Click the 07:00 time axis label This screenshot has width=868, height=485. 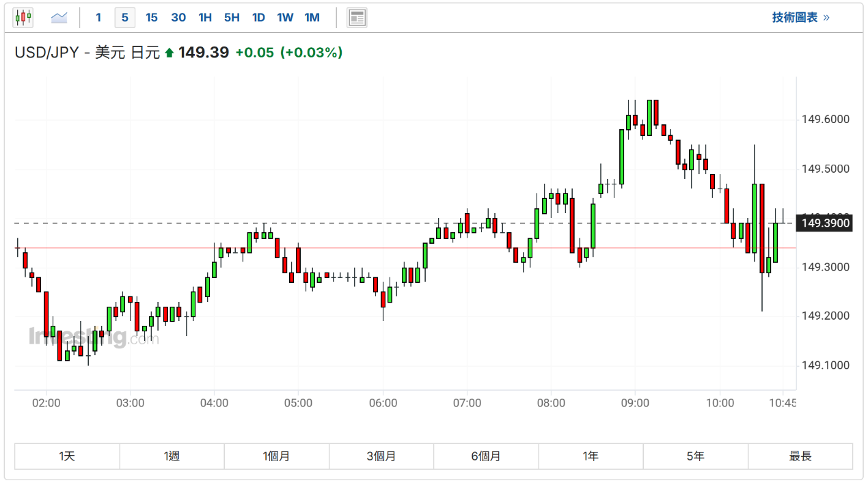pos(467,403)
